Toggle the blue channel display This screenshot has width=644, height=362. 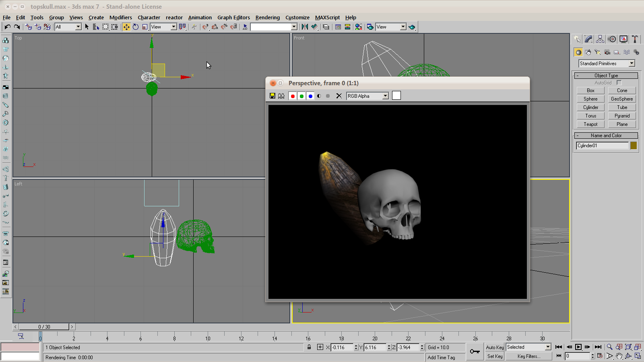point(310,96)
